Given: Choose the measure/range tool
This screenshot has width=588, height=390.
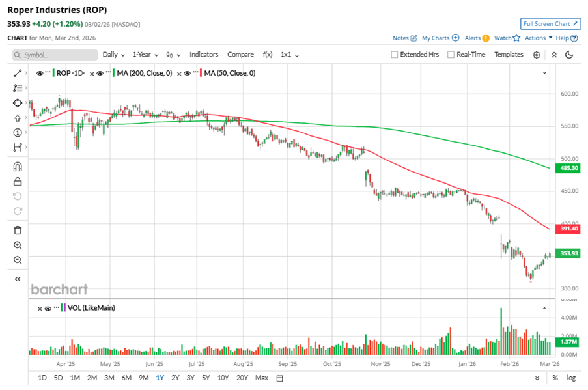Looking at the screenshot, I should (x=17, y=147).
